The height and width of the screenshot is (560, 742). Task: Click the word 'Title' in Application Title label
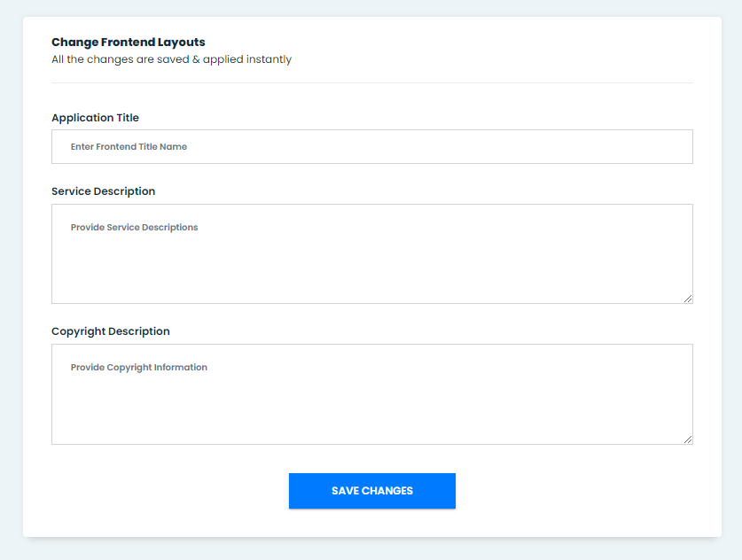[x=127, y=118]
